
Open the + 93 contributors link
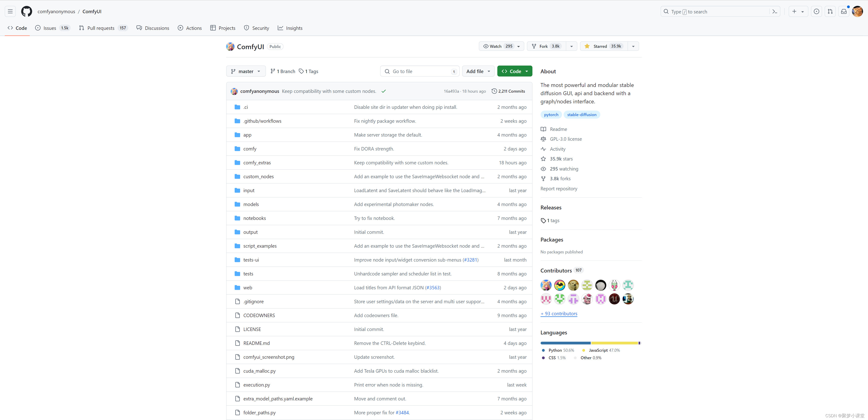pyautogui.click(x=559, y=313)
